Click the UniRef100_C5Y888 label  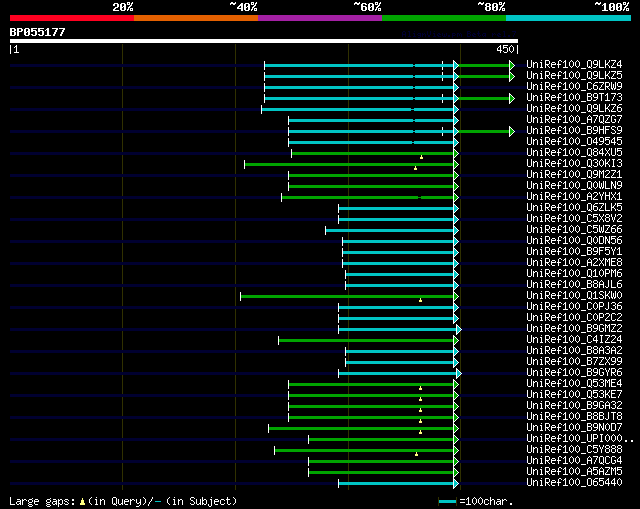574,450
